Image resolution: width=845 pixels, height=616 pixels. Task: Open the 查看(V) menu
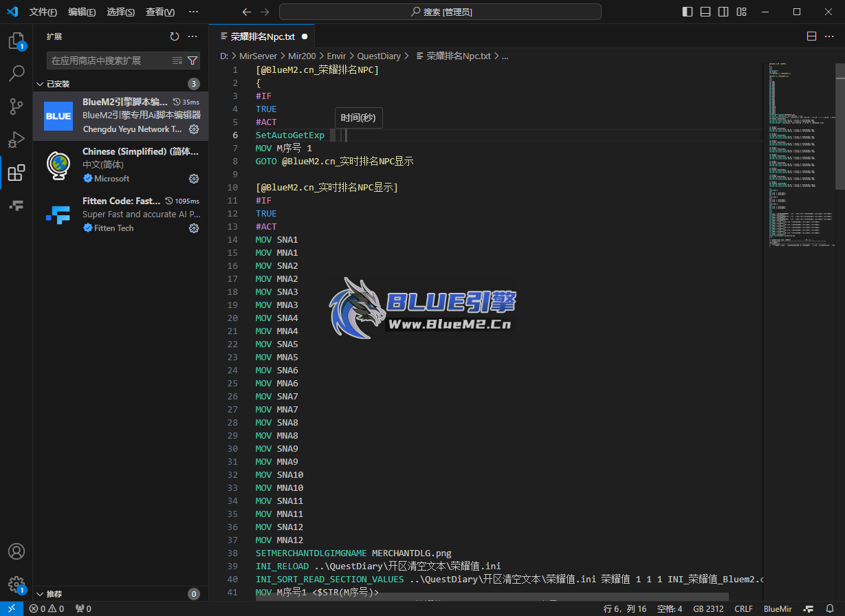pos(160,12)
